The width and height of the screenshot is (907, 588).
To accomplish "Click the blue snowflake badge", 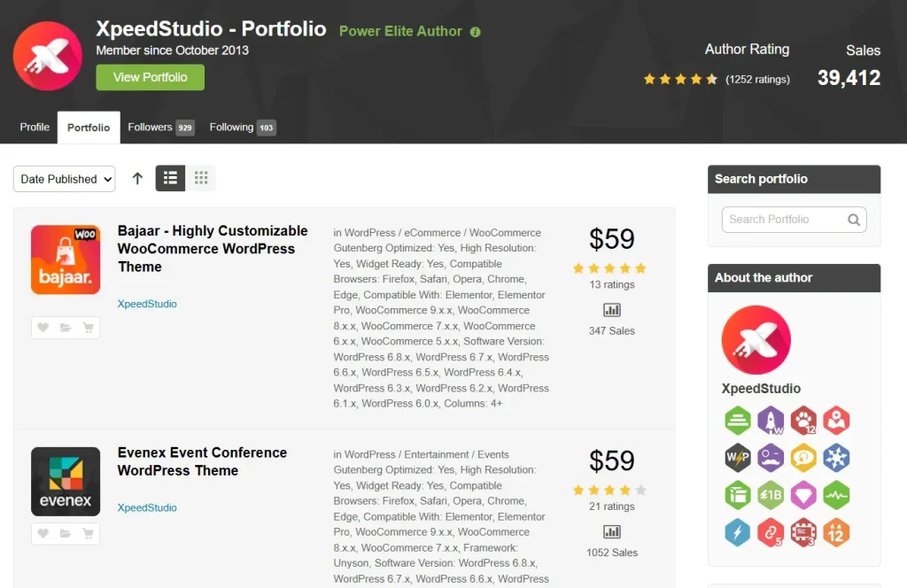I will tap(836, 457).
